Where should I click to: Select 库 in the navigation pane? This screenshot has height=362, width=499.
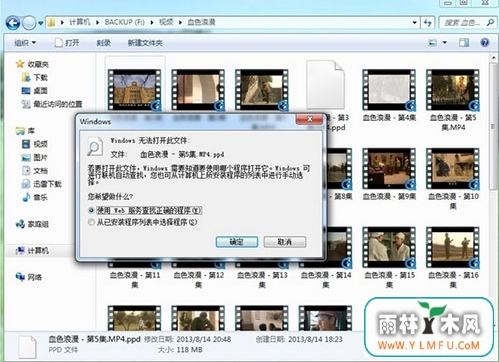[26, 131]
